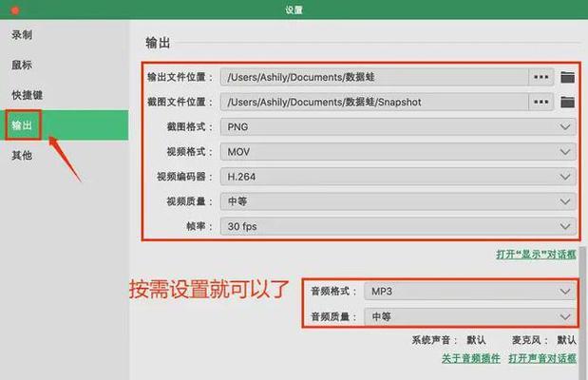Open the 音频格式 MP3 dropdown
Image resolution: width=588 pixels, height=380 pixels.
(470, 292)
